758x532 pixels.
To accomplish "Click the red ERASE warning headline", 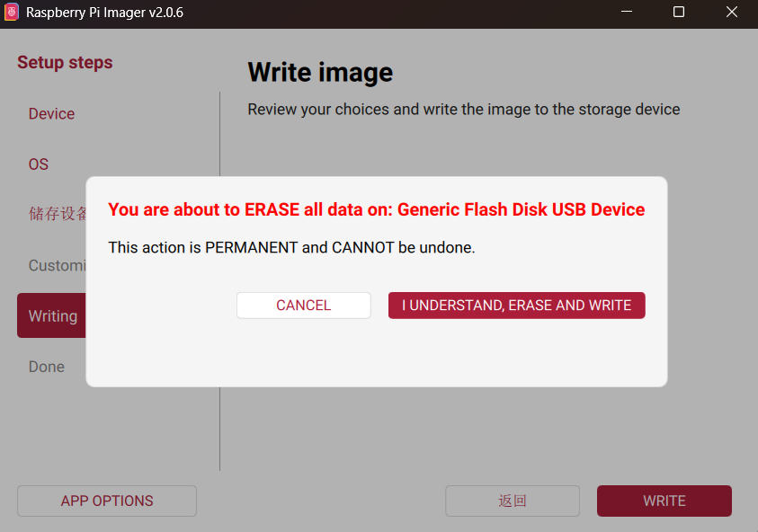I will pyautogui.click(x=376, y=209).
